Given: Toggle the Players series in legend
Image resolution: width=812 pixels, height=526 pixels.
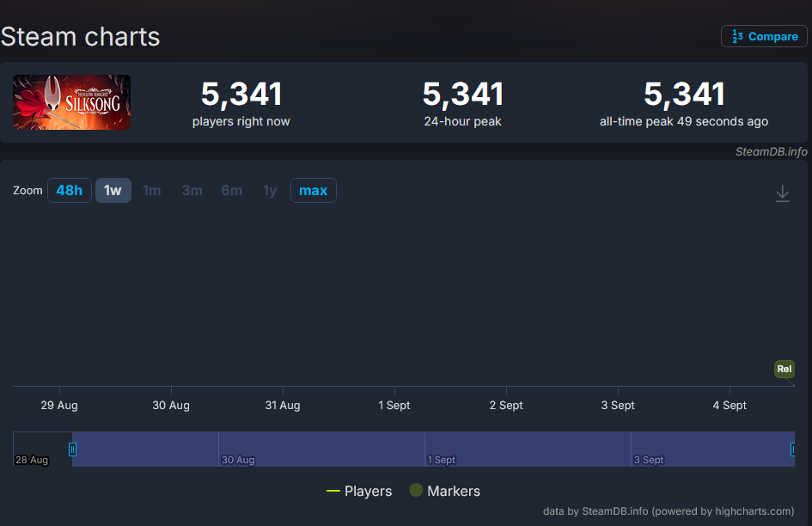Looking at the screenshot, I should tap(359, 491).
